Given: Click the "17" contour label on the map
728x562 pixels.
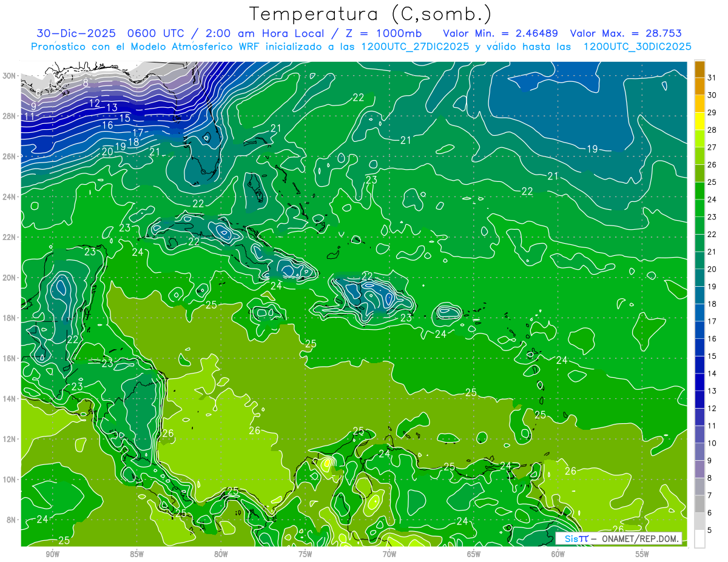Looking at the screenshot, I should click(138, 132).
